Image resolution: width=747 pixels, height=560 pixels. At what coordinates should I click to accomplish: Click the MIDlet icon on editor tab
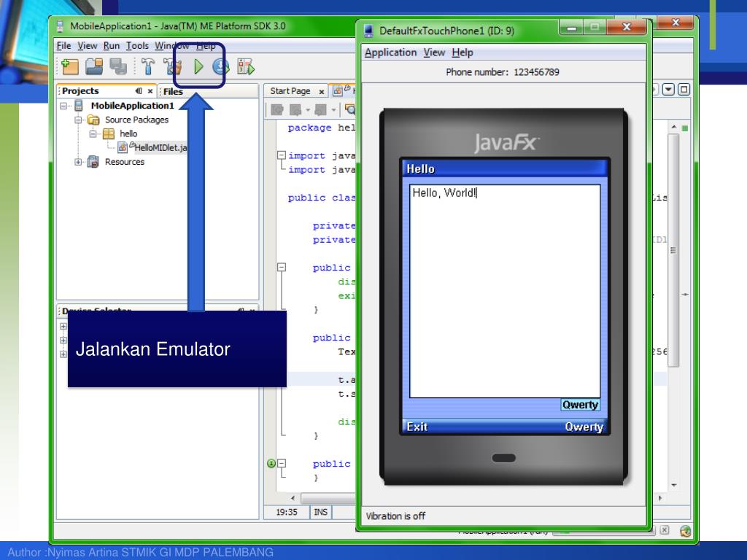point(338,90)
